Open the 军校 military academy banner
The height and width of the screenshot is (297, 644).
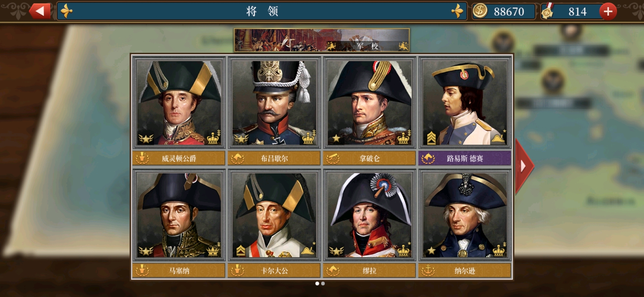point(322,40)
